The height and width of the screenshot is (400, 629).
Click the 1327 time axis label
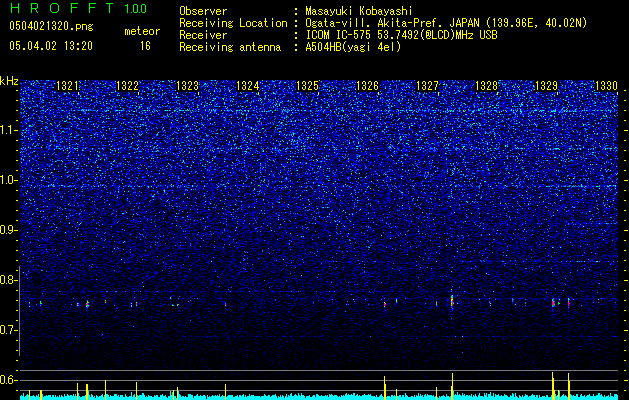click(427, 85)
